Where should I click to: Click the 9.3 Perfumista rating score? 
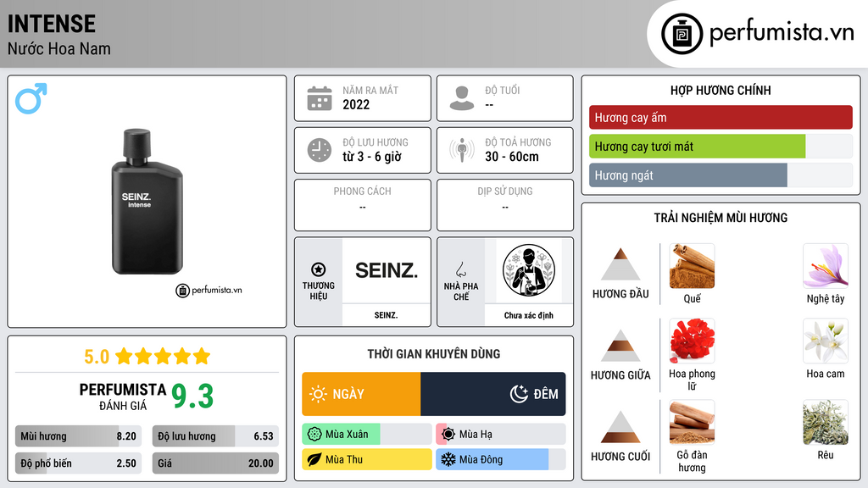click(192, 396)
